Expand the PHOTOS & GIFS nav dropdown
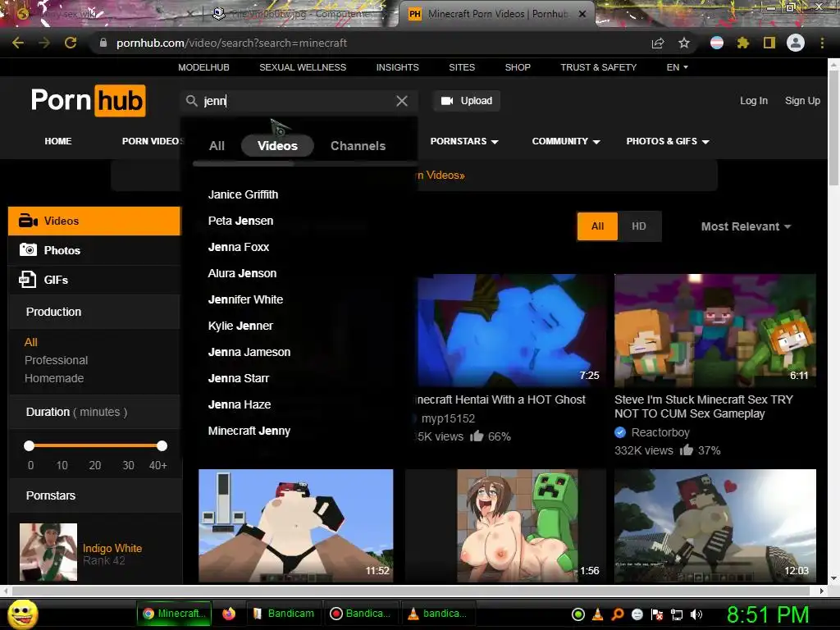Image resolution: width=840 pixels, height=630 pixels. [668, 141]
